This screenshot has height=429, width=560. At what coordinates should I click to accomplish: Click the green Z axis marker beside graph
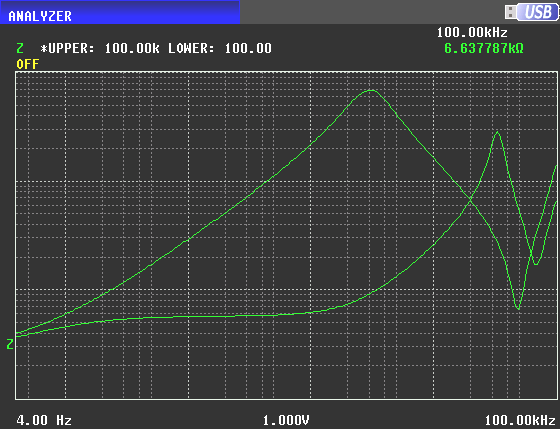(10, 344)
